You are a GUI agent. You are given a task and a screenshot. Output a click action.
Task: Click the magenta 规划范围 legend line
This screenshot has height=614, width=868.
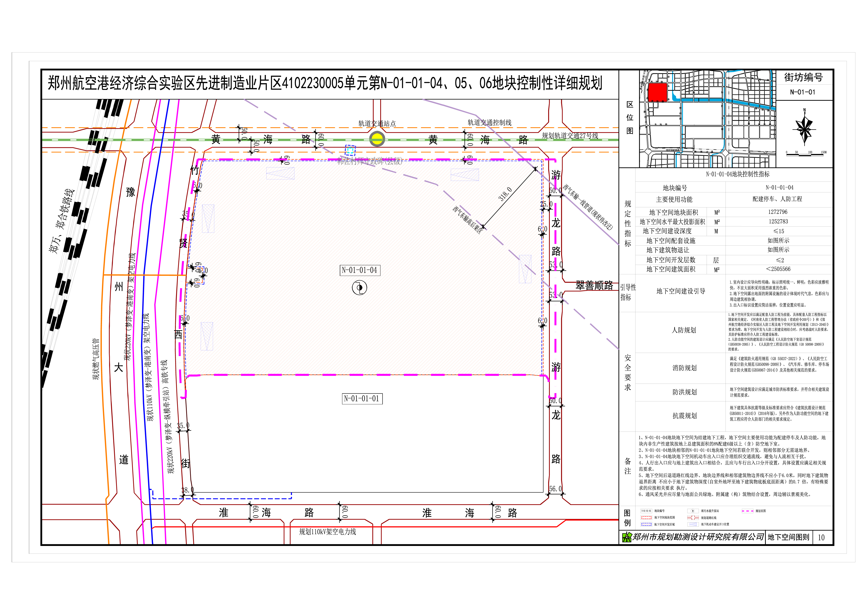[747, 511]
